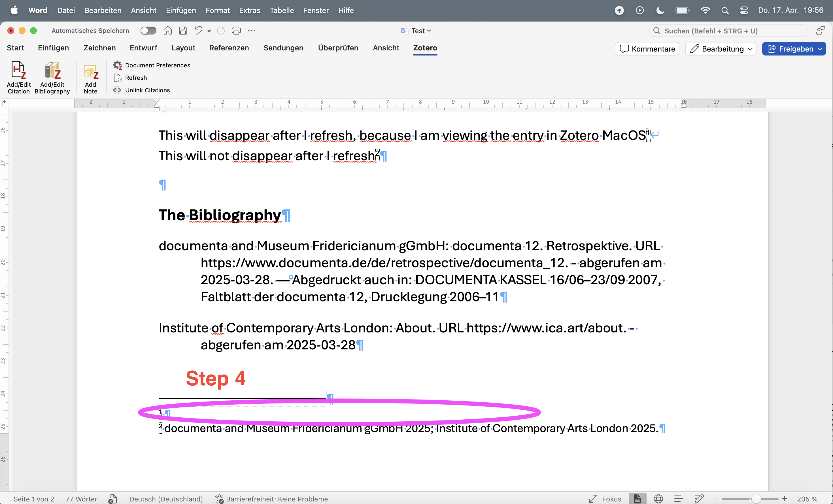Image resolution: width=833 pixels, height=504 pixels.
Task: Toggle the Automatisches Speichern switch
Action: (x=148, y=31)
